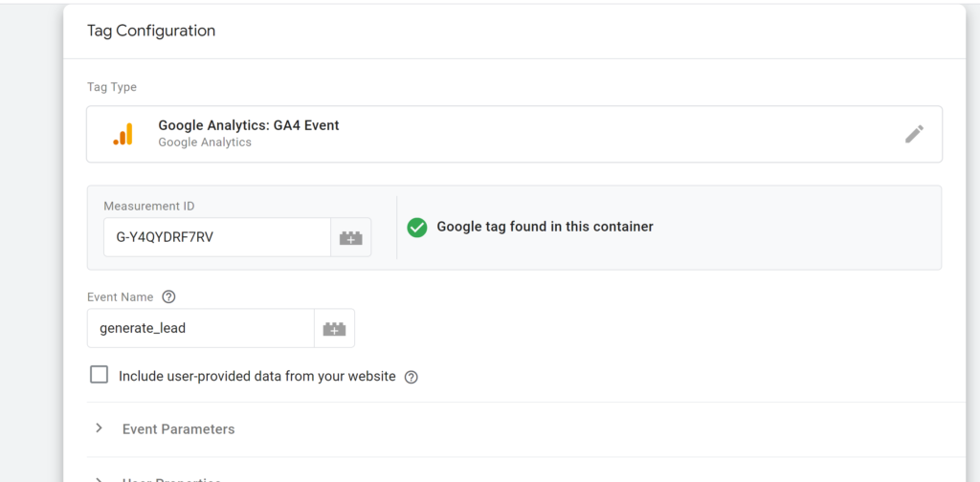This screenshot has height=482, width=980.
Task: Select the Google Analytics: GA4 Event tag type card
Action: click(x=514, y=134)
